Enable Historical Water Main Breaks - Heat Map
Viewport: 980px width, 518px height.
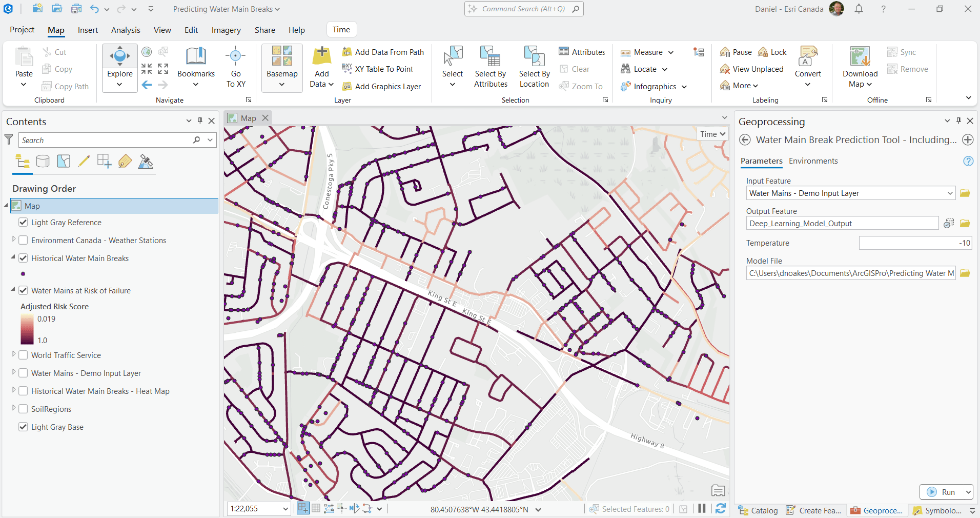pyautogui.click(x=23, y=391)
